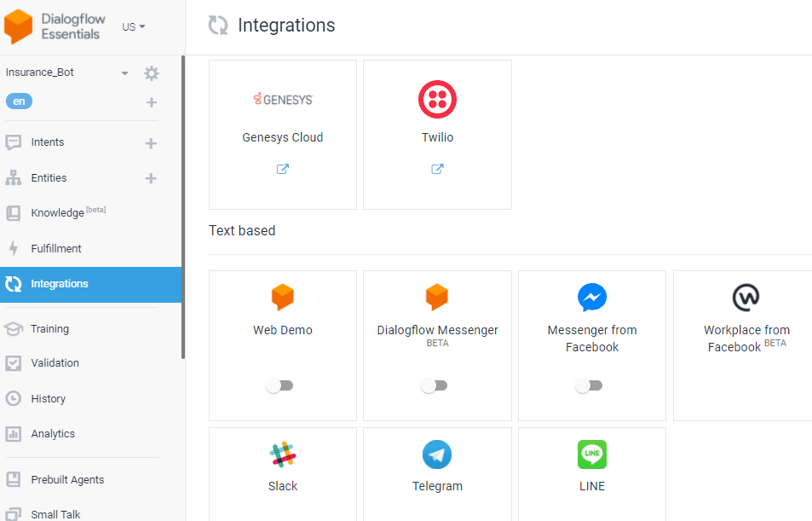Click the History clock icon
The image size is (812, 521).
[13, 398]
